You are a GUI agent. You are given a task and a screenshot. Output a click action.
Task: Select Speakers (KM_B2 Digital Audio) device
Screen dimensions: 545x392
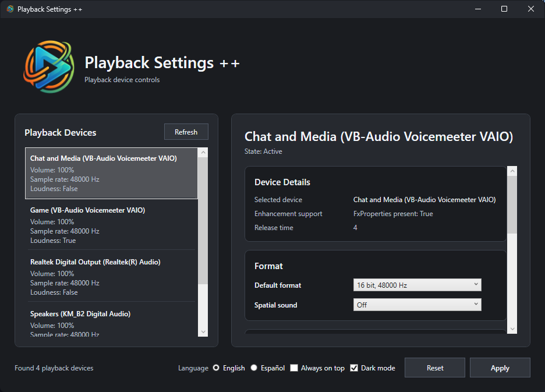[x=111, y=320]
